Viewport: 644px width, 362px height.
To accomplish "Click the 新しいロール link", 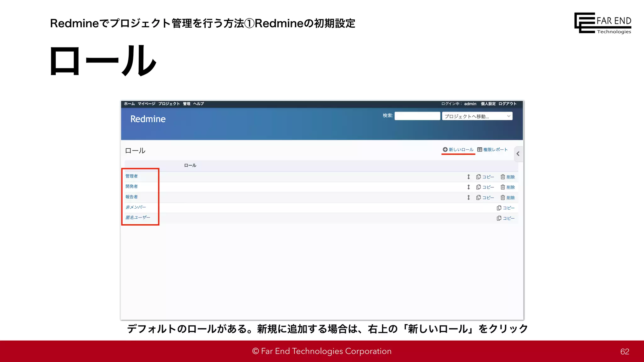I will click(x=461, y=150).
